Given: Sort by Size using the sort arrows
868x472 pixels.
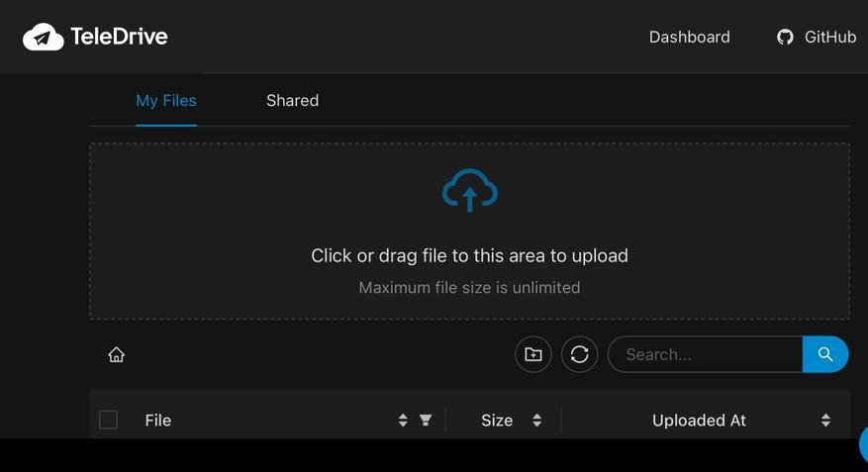Looking at the screenshot, I should tap(536, 421).
